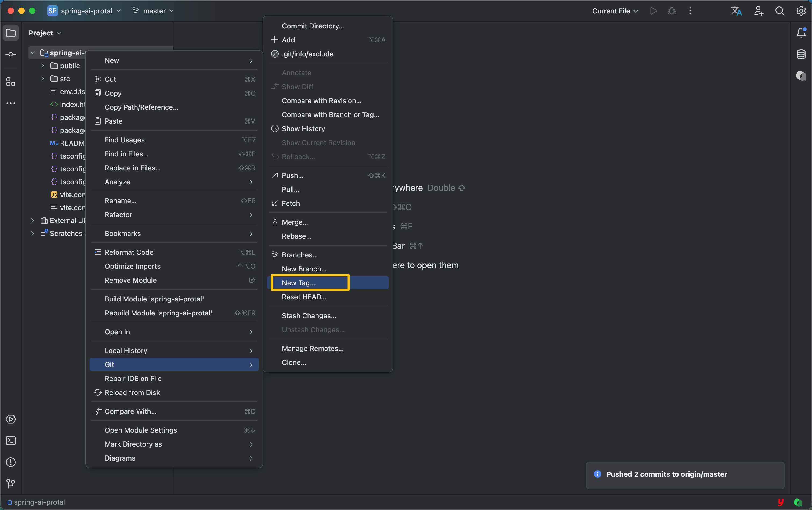Click the Pushed 2 commits notification
Screen dimensions: 812x510
666,474
